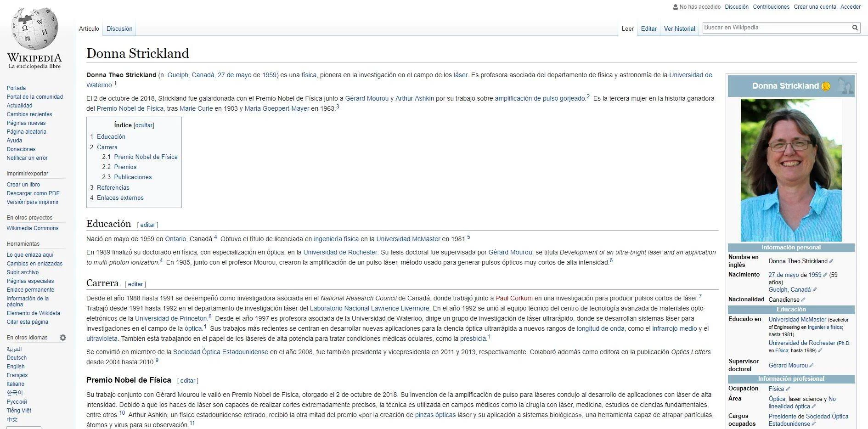Image resolution: width=868 pixels, height=429 pixels.
Task: Click edit pencil next to Nombre en inglés
Action: (x=831, y=261)
